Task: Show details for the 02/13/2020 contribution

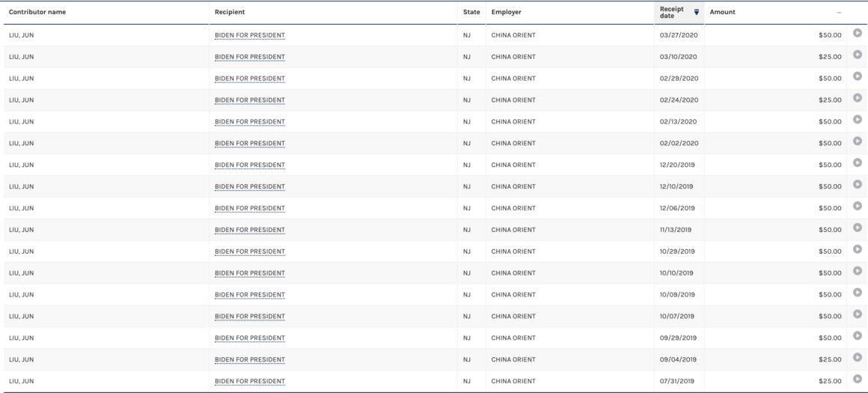Action: [858, 121]
